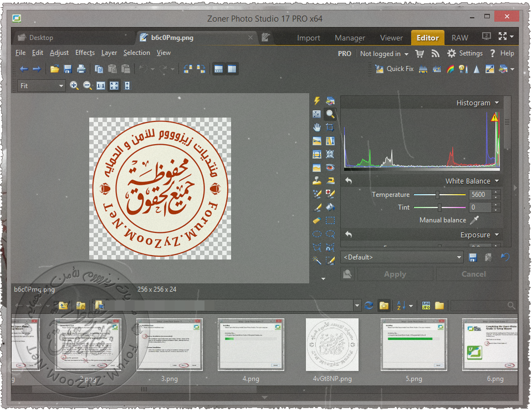The image size is (532, 412).
Task: Zoom out with the minus magnifier
Action: [x=87, y=85]
